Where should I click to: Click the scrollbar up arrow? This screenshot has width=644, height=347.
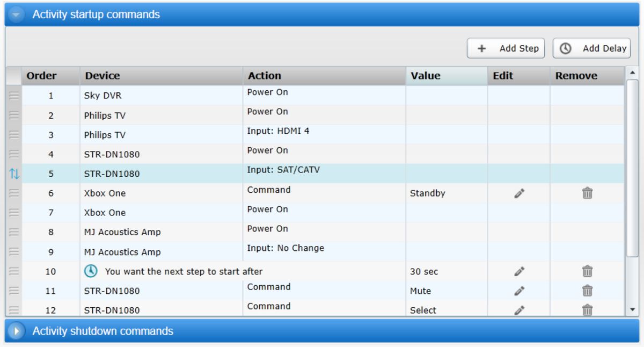[x=632, y=73]
